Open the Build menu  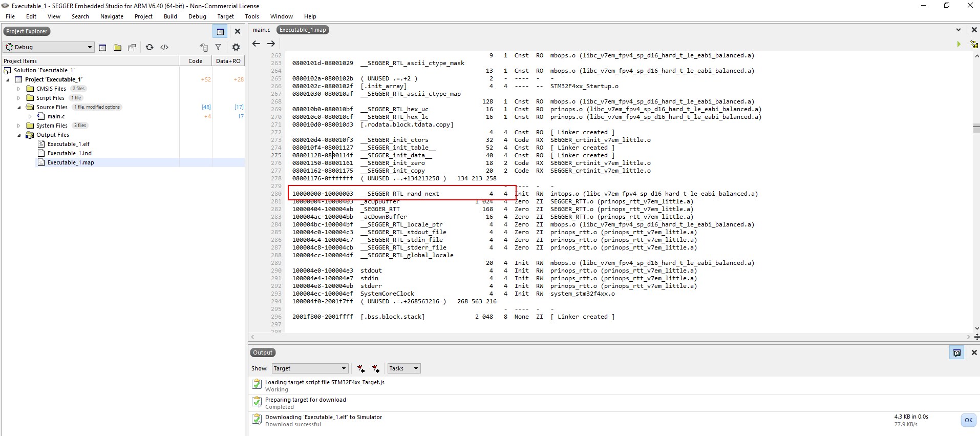pyautogui.click(x=171, y=16)
